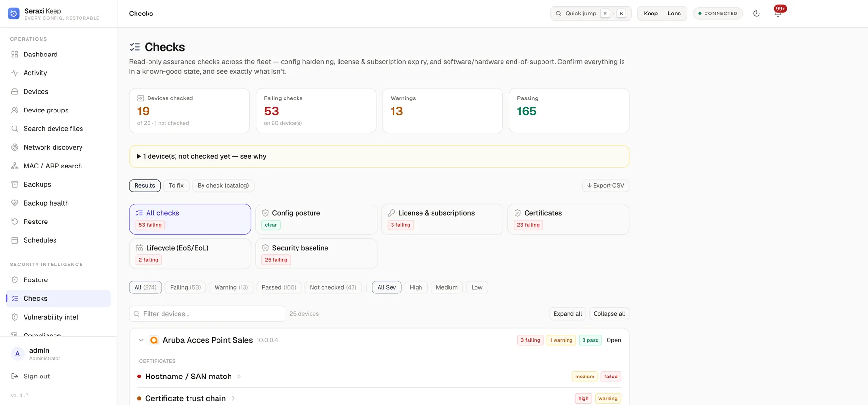
Task: Open Posture under Security Intelligence
Action: click(58, 280)
